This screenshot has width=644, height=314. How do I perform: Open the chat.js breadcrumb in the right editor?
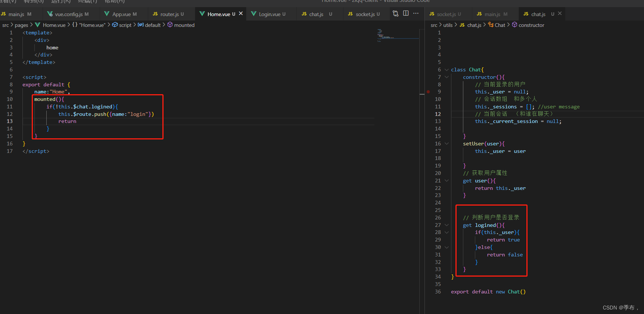(x=470, y=25)
